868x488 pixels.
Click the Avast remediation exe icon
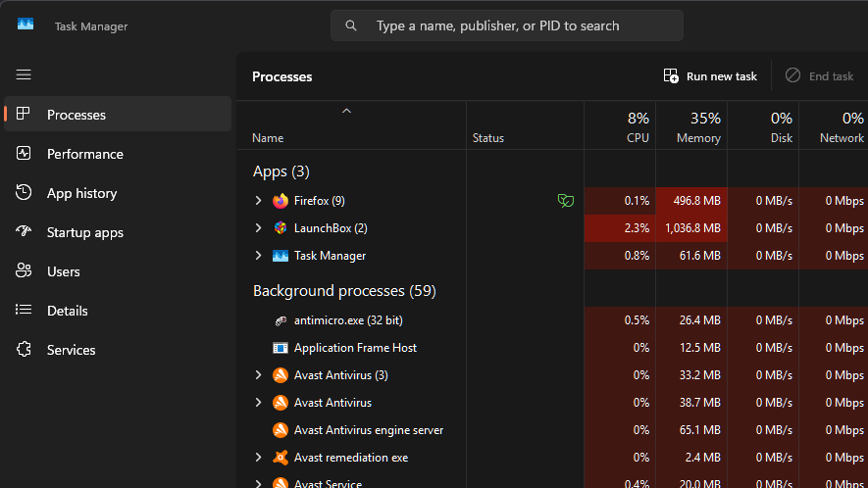click(x=281, y=458)
